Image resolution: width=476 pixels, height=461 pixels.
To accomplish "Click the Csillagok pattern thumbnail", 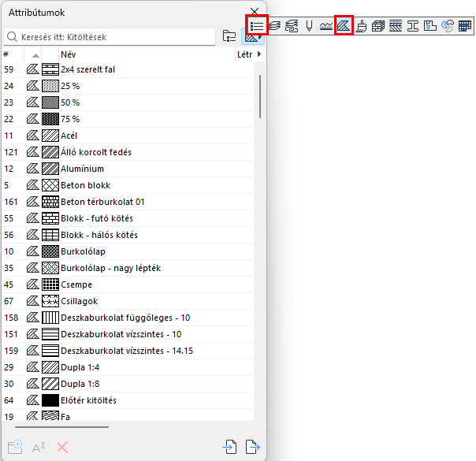I will point(50,301).
